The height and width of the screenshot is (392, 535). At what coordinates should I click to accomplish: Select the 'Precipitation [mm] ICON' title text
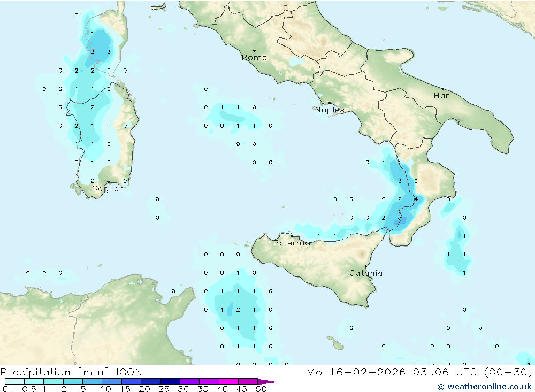(x=71, y=372)
